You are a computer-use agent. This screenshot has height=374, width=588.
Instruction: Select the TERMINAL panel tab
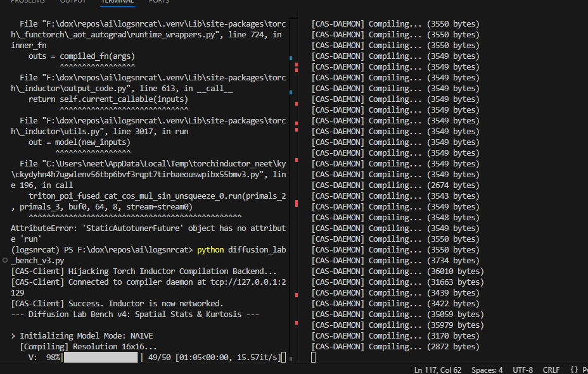click(x=118, y=1)
